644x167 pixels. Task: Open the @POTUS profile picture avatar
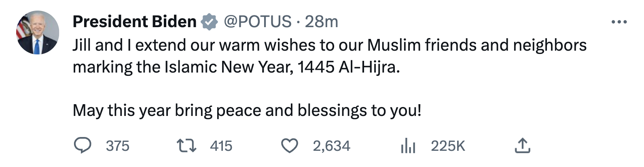point(38,32)
